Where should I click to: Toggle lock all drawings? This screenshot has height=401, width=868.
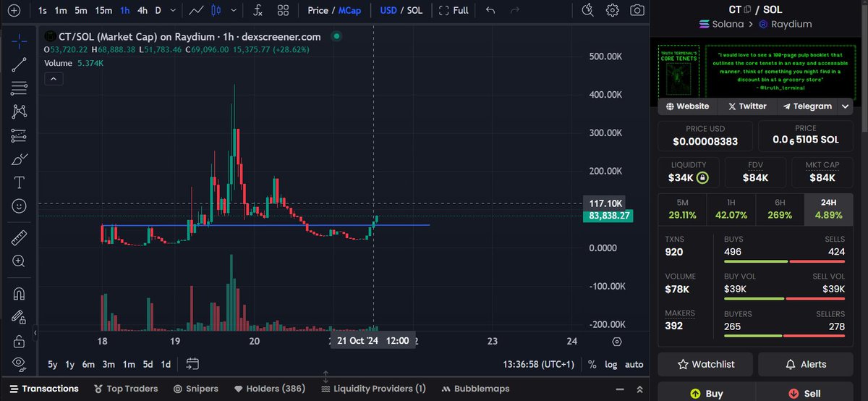(x=19, y=340)
